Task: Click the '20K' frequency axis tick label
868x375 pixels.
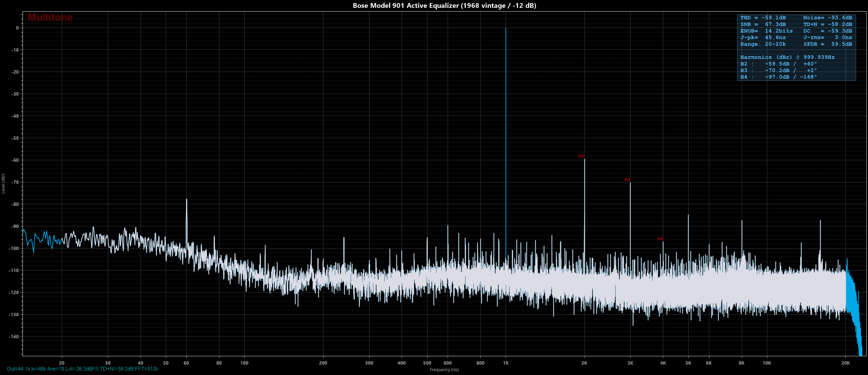Action: pos(845,363)
